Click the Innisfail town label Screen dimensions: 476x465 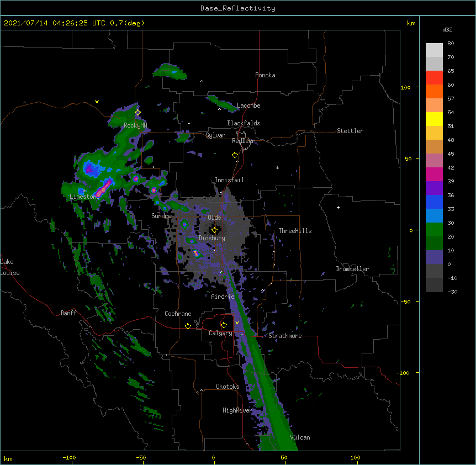tap(229, 180)
